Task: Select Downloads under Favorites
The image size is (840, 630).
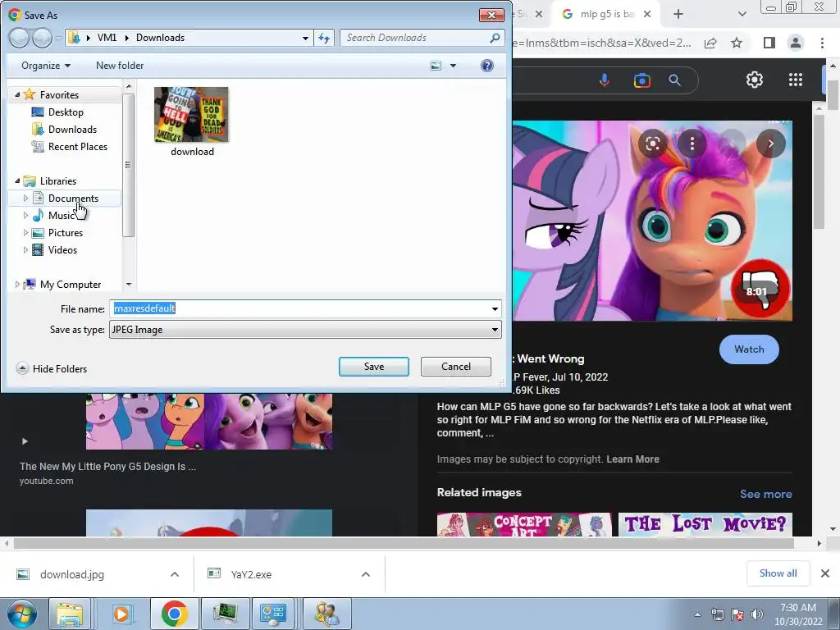Action: coord(72,129)
